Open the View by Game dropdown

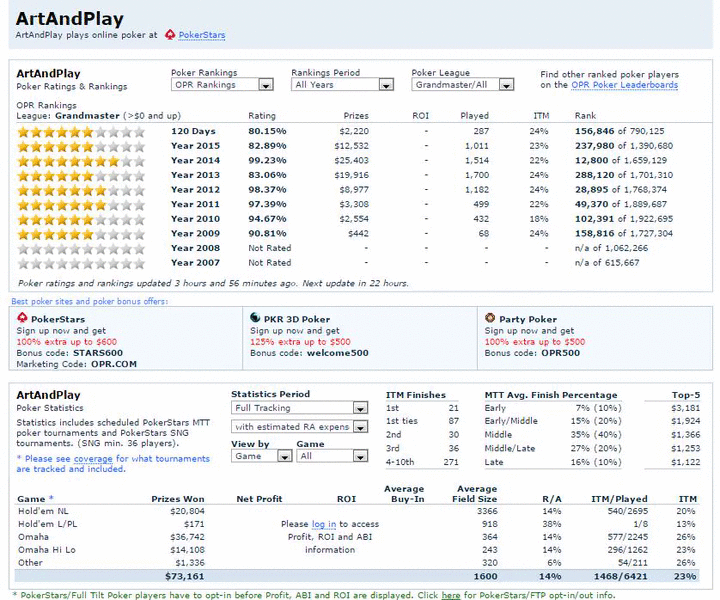pos(262,456)
